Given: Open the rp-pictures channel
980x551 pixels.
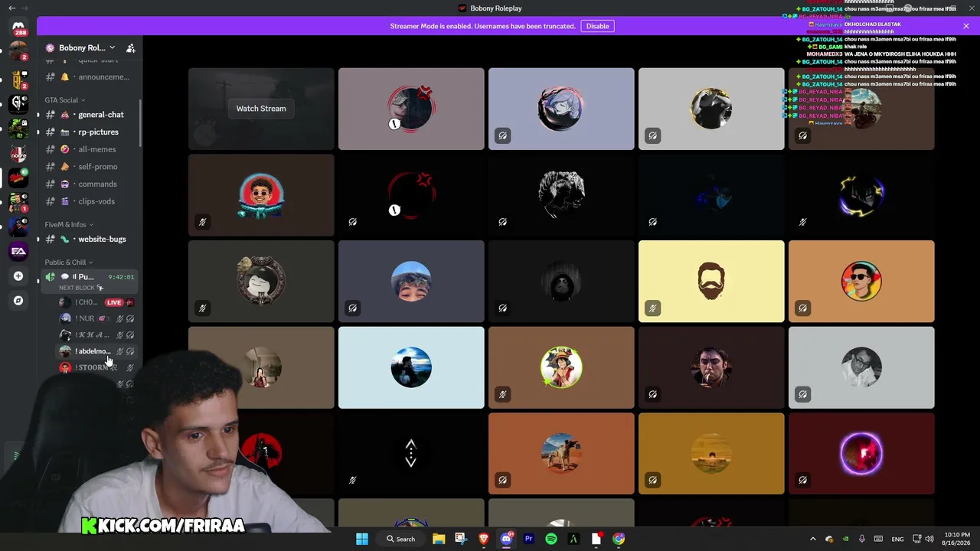Looking at the screenshot, I should (x=90, y=132).
